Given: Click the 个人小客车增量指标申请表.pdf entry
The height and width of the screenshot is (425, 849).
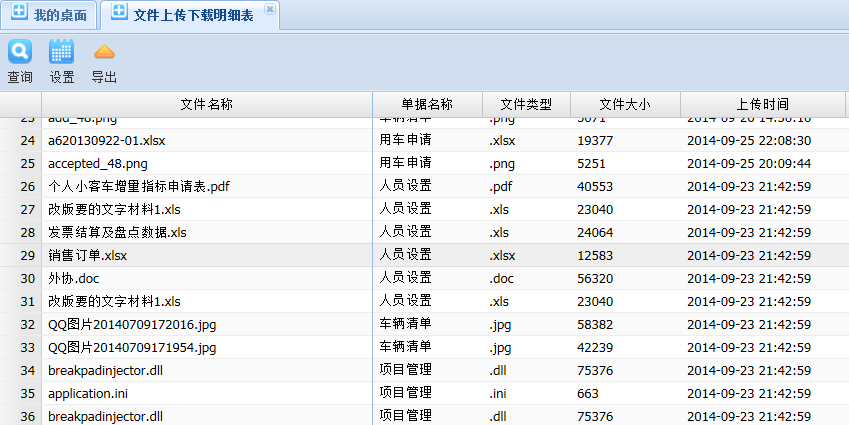Looking at the screenshot, I should [139, 186].
